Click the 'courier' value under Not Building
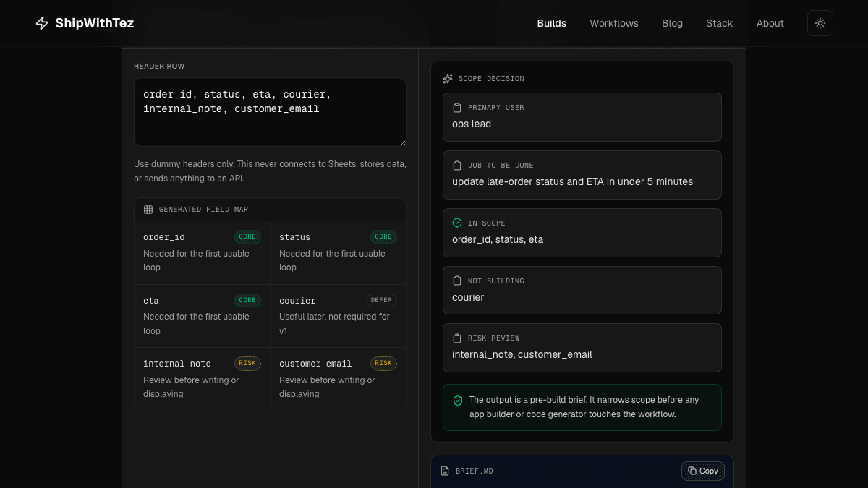 click(x=468, y=297)
